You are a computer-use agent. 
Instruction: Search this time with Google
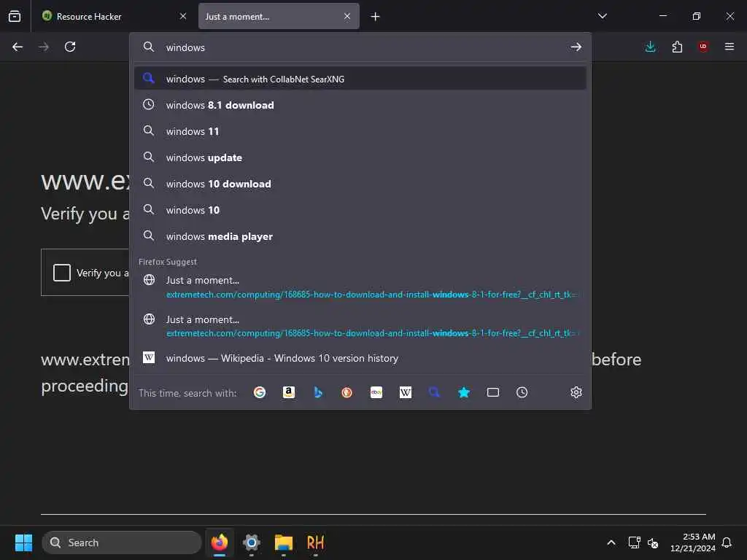point(260,392)
